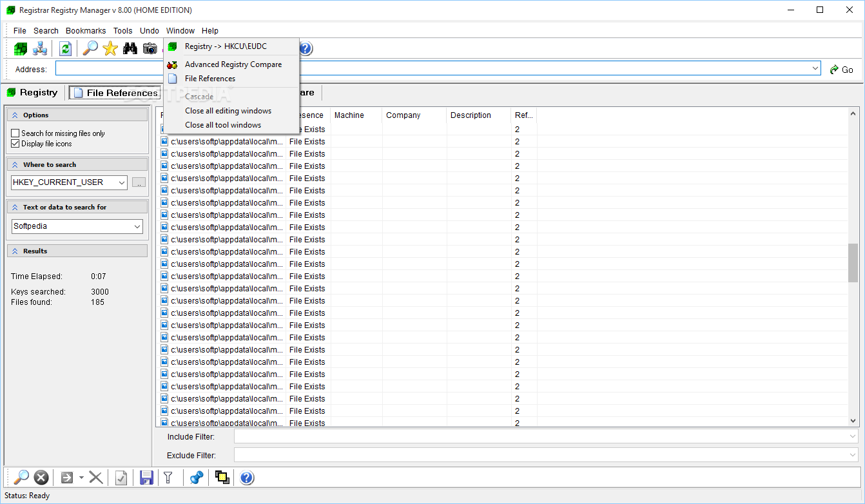This screenshot has height=504, width=865.
Task: Sort by the Company column header
Action: click(x=414, y=115)
